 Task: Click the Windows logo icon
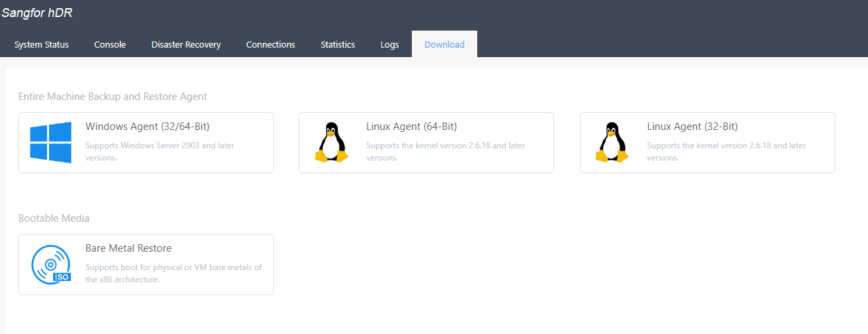click(x=51, y=142)
